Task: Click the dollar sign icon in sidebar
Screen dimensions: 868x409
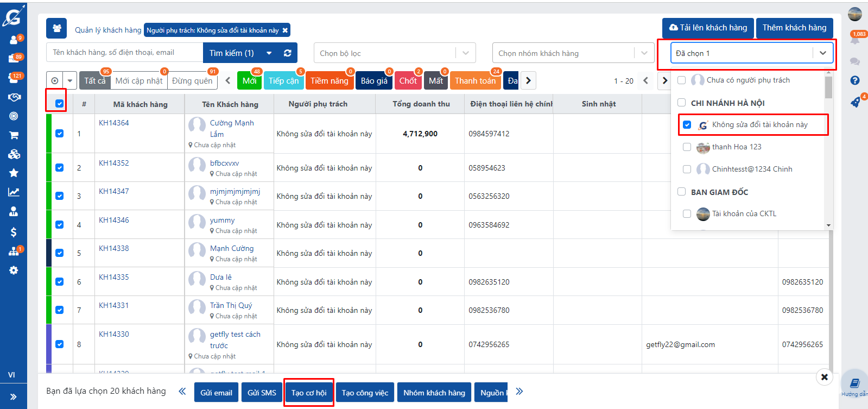Action: [x=14, y=232]
